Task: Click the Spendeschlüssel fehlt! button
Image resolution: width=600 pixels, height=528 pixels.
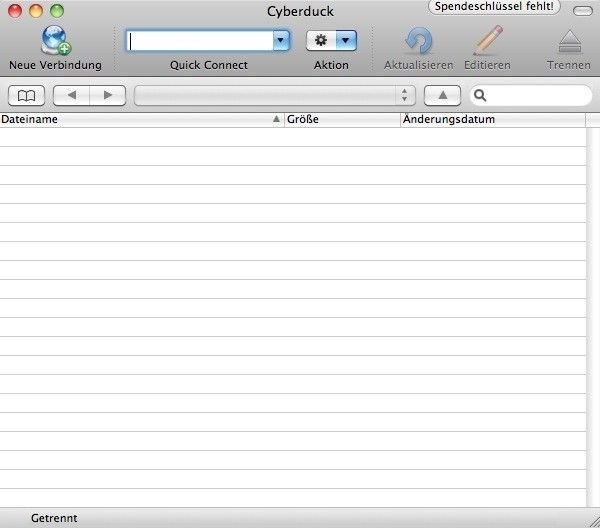Action: (x=494, y=7)
